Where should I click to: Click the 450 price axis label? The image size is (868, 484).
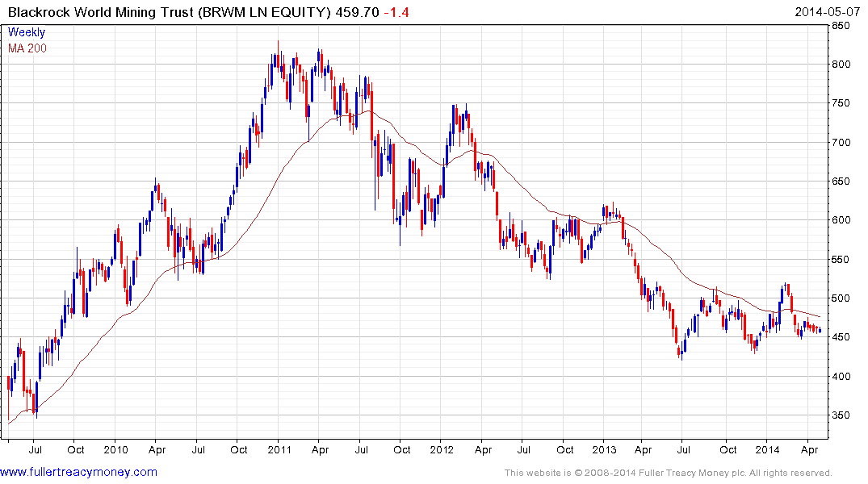pos(841,337)
